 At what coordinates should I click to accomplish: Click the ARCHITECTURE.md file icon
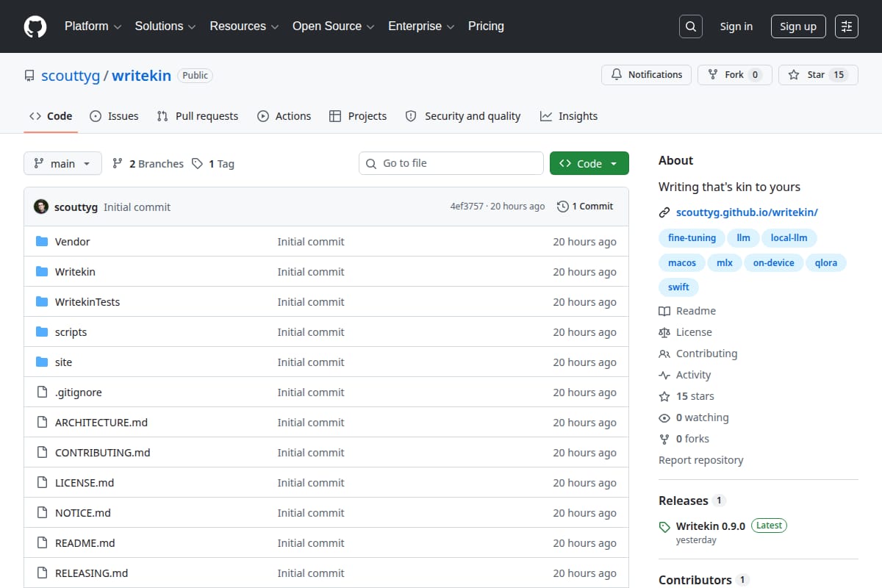42,423
